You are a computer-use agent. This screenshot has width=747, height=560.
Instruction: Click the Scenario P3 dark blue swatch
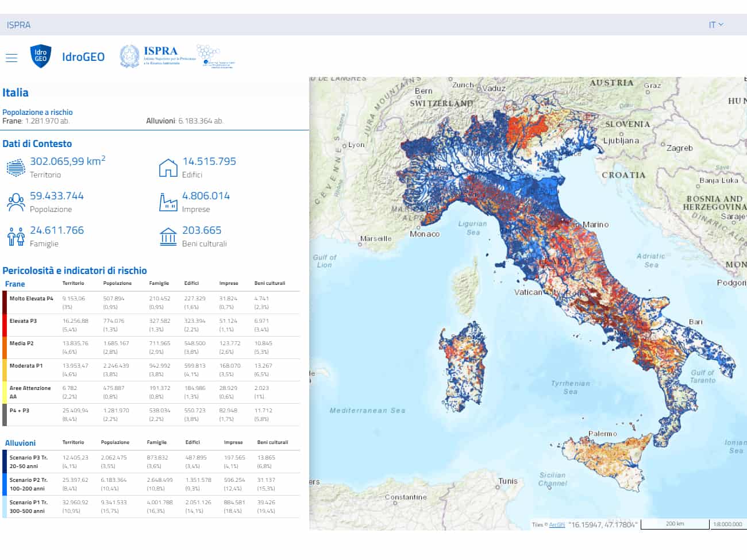(x=5, y=462)
